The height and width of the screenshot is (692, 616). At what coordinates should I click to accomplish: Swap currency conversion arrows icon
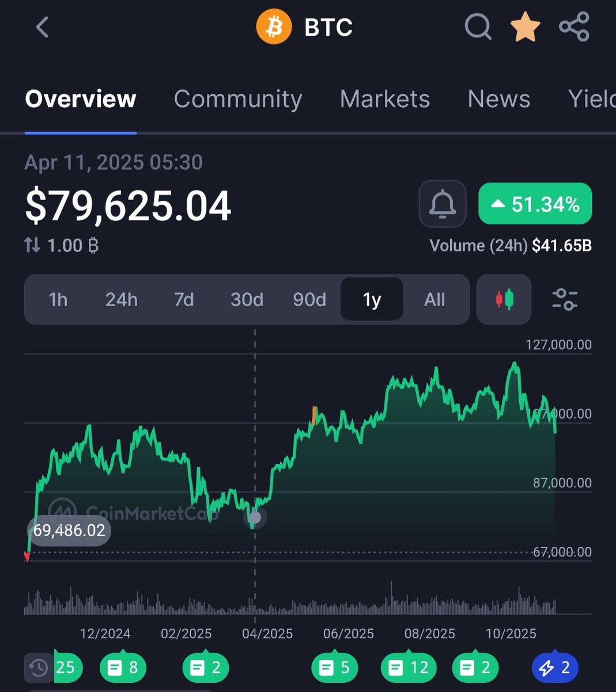32,246
